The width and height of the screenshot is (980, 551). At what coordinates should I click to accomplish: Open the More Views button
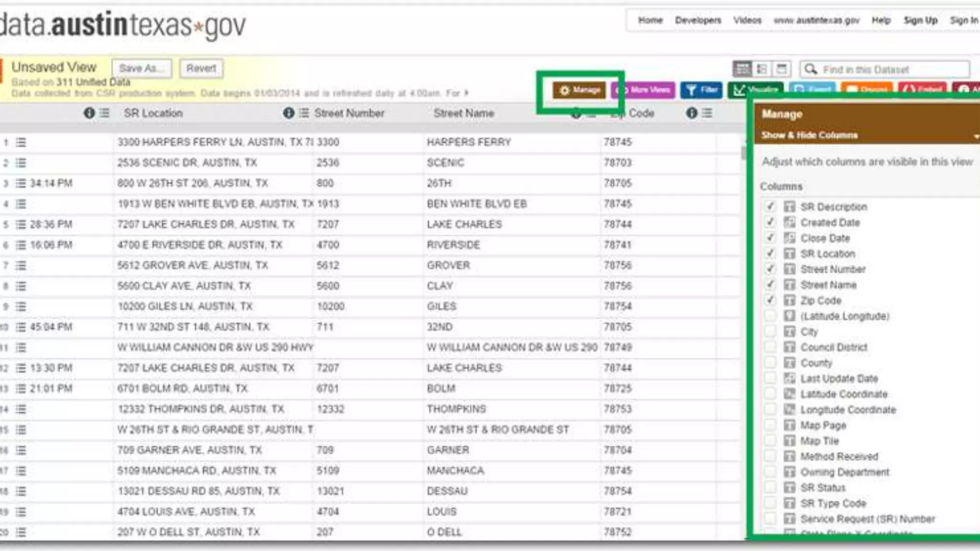[644, 90]
